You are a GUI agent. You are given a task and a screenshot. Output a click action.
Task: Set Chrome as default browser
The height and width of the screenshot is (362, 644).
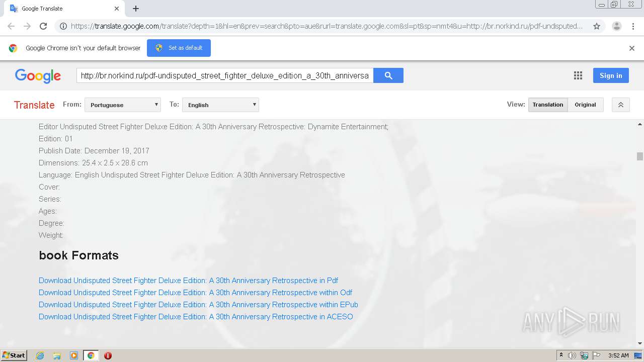tap(179, 48)
